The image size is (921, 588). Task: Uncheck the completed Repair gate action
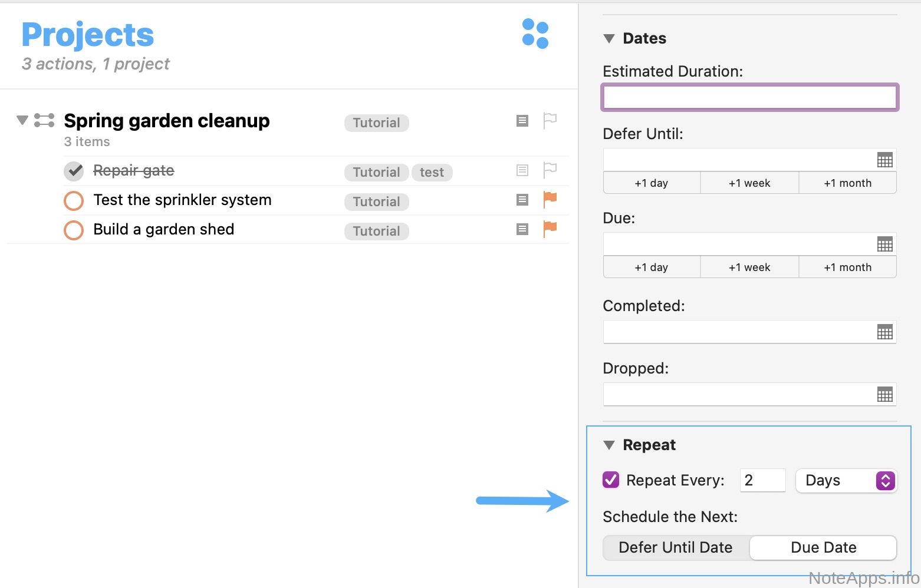point(74,171)
